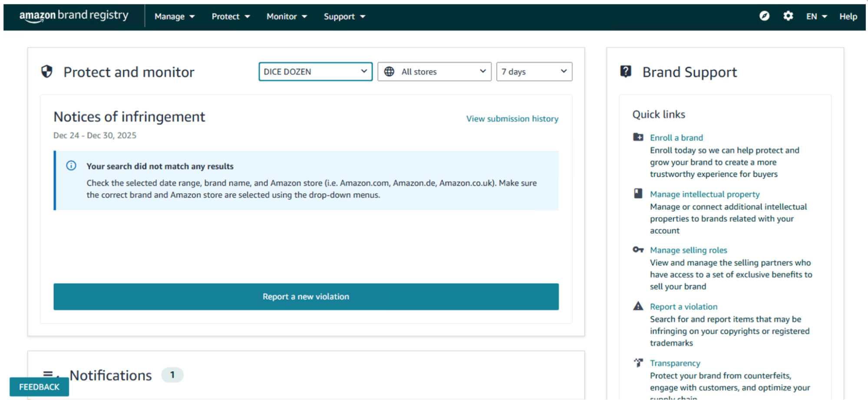Click the warning triangle Report violation icon
This screenshot has width=868, height=400.
point(638,306)
